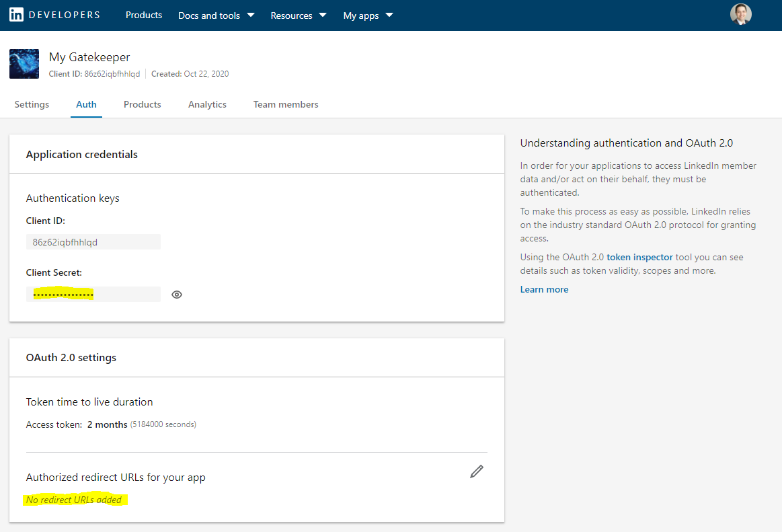Image resolution: width=782 pixels, height=532 pixels.
Task: Open the token inspector link
Action: click(639, 257)
